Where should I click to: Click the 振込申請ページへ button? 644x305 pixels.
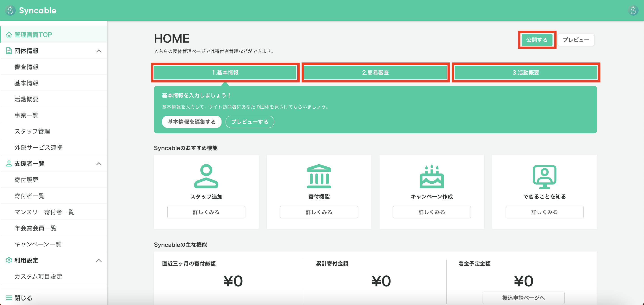pos(523,298)
